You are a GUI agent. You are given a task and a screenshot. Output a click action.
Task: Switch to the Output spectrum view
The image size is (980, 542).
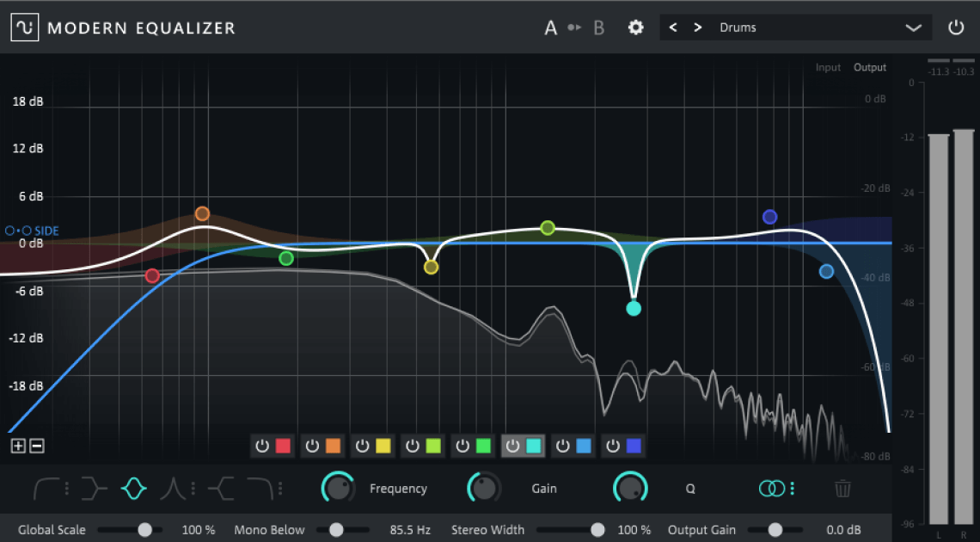pos(870,67)
